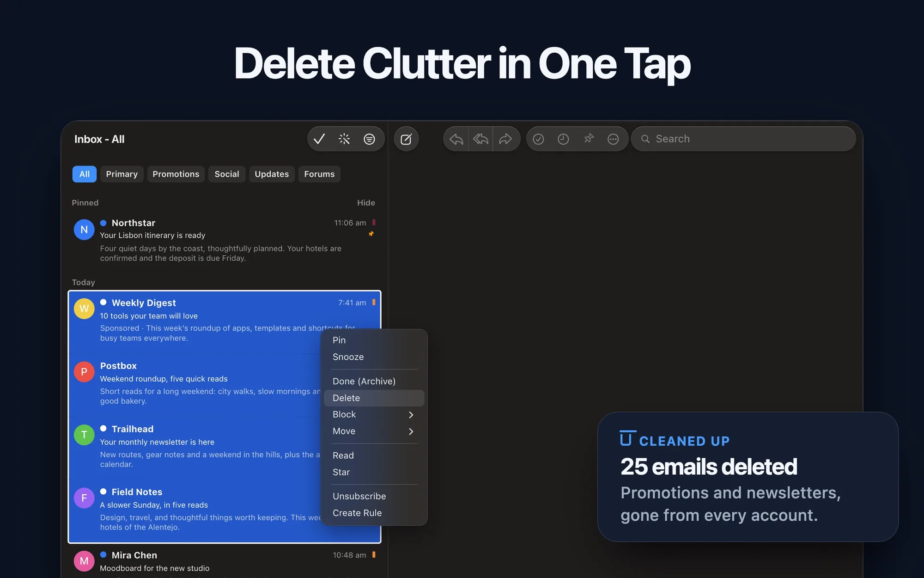Compose a new email
Screen dimensions: 924x578
click(406, 139)
